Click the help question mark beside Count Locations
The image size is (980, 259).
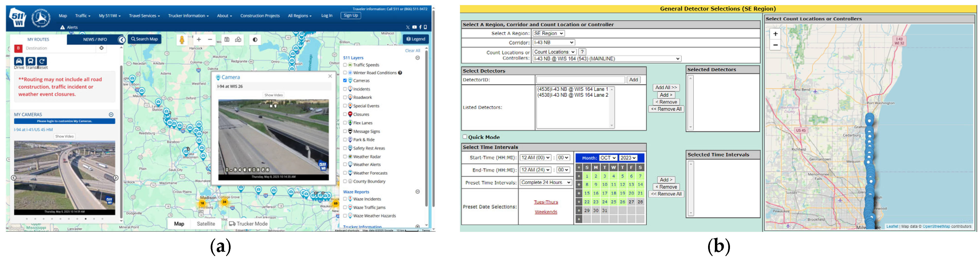(582, 52)
